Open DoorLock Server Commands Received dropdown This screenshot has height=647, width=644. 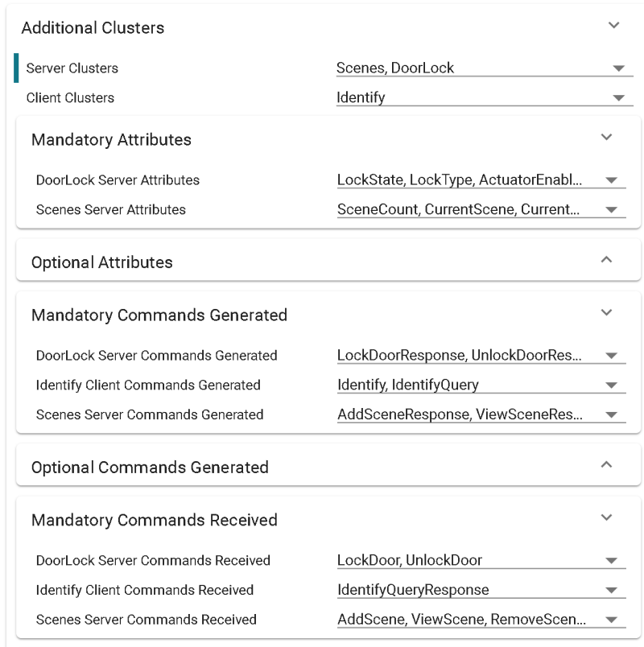tap(611, 561)
